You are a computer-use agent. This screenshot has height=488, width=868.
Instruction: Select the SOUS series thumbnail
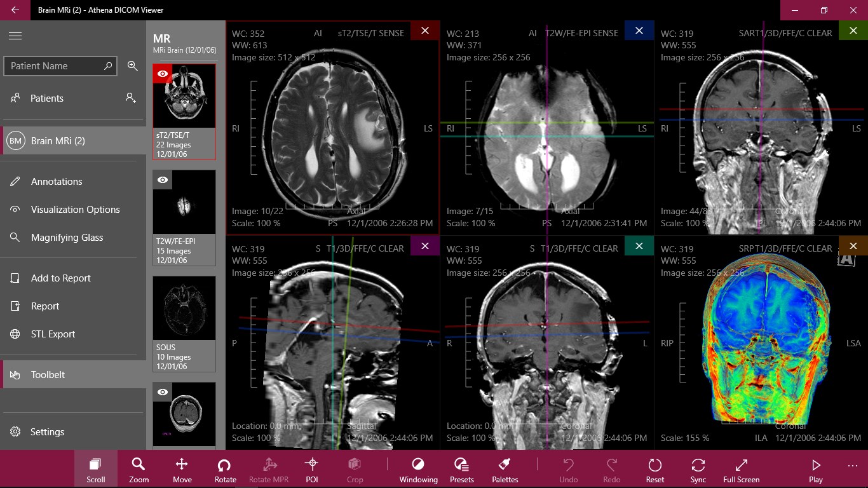pos(184,323)
